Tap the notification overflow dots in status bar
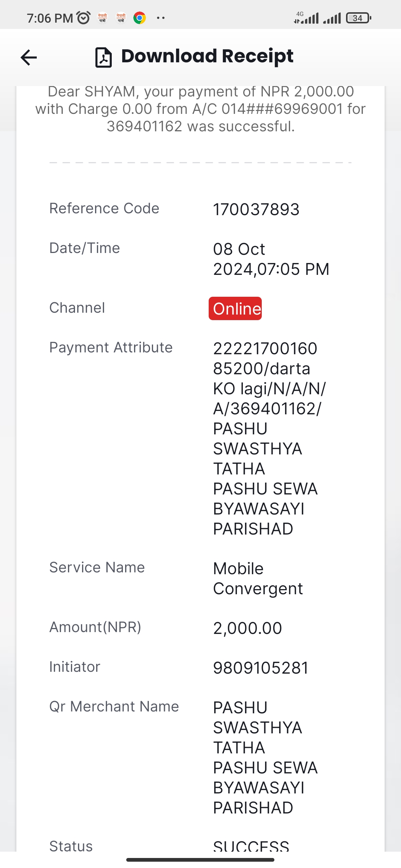This screenshot has width=401, height=868. (x=161, y=18)
